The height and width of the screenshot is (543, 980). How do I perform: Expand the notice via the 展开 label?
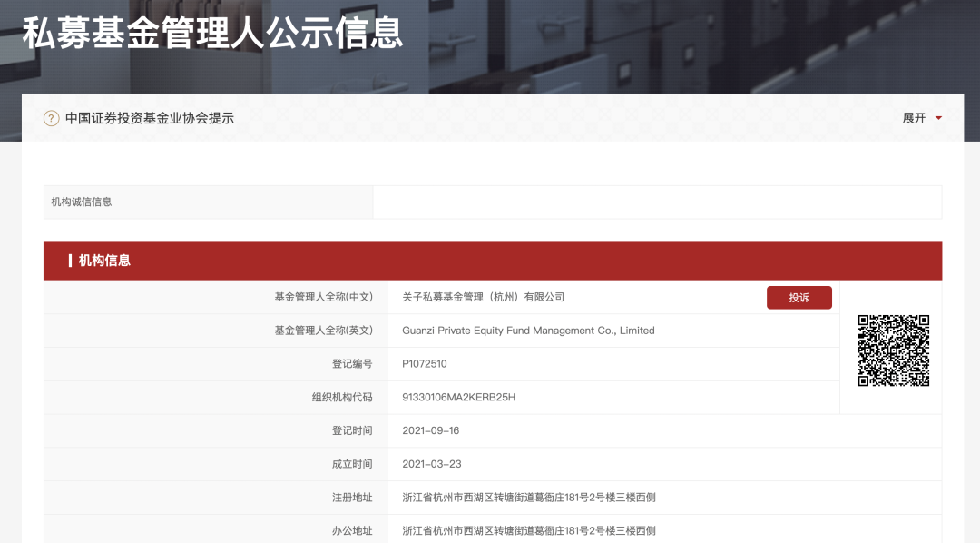[x=914, y=118]
